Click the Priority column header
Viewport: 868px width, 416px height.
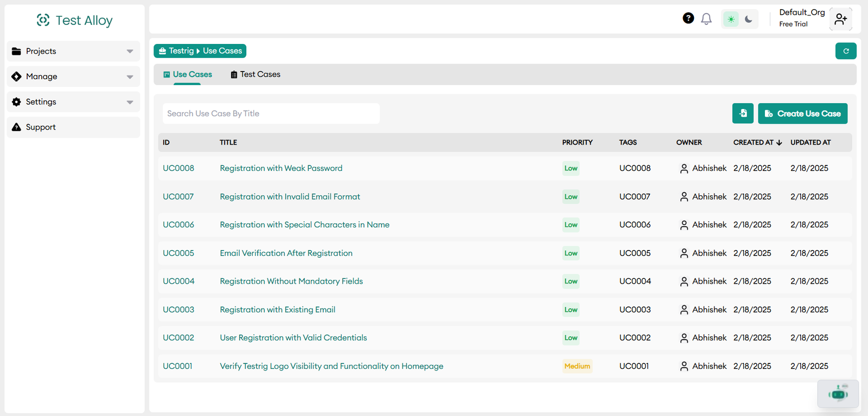point(577,143)
